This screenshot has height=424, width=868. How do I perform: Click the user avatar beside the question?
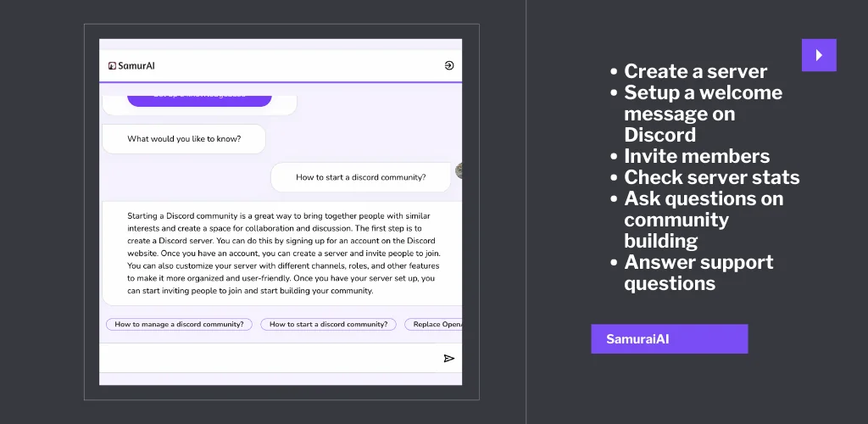click(x=459, y=170)
